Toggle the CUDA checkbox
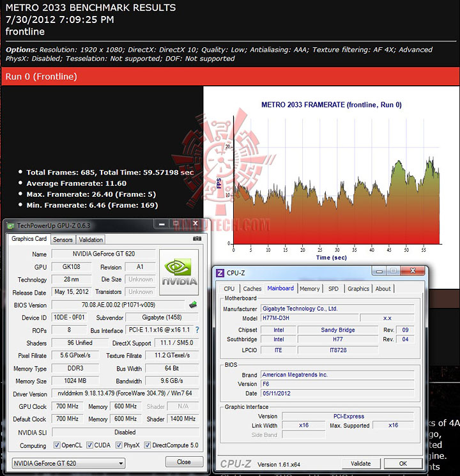This screenshot has width=460, height=476. click(89, 445)
